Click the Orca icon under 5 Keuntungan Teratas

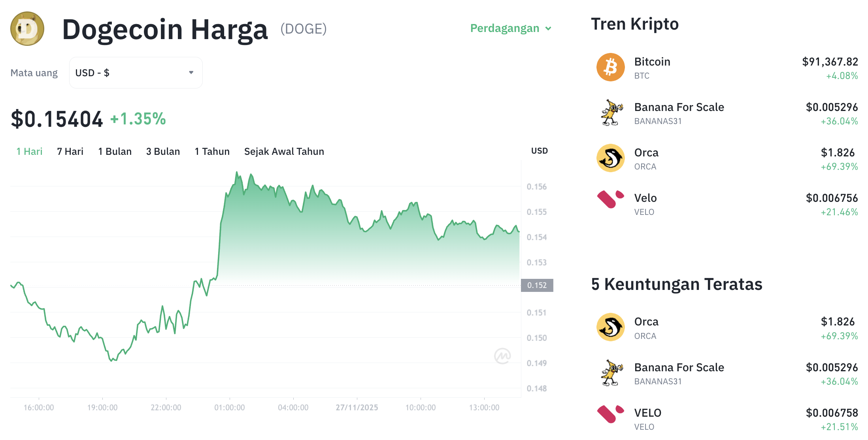tap(611, 327)
